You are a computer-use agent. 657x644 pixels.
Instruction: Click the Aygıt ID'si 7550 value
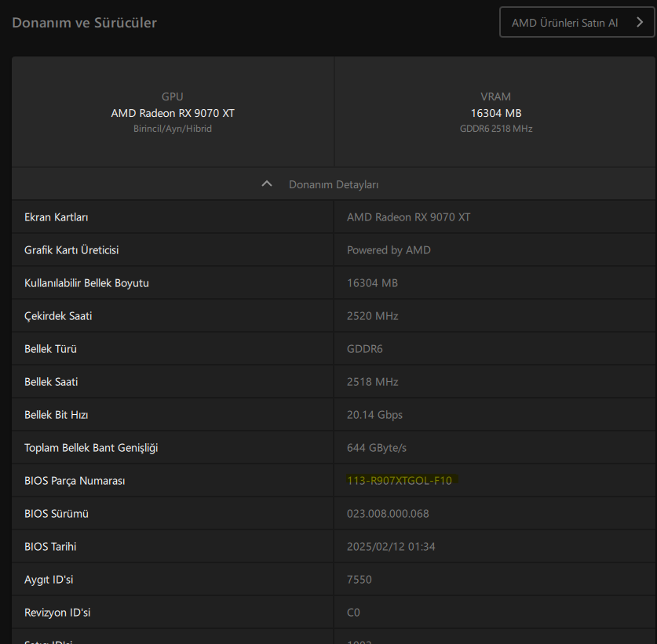pos(359,580)
